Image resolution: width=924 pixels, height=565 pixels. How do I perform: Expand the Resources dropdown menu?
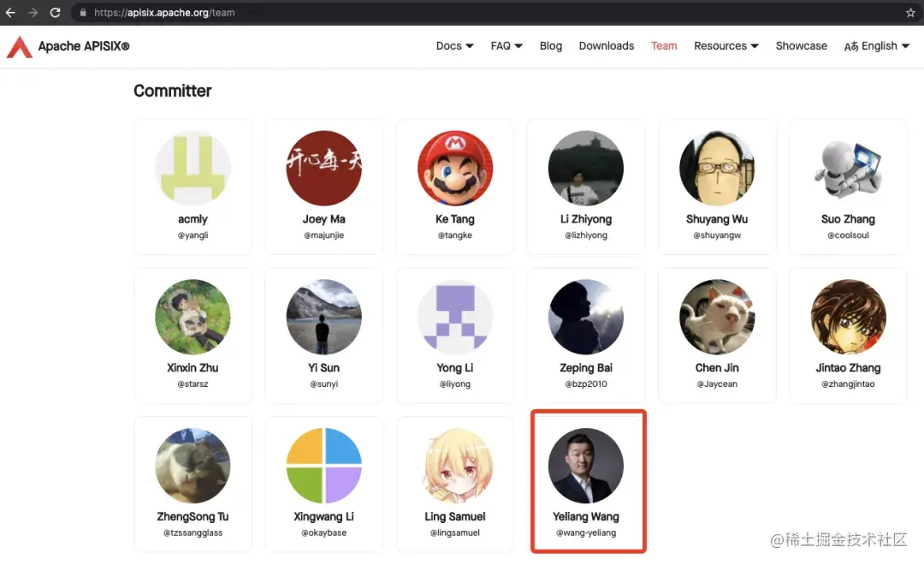tap(726, 46)
